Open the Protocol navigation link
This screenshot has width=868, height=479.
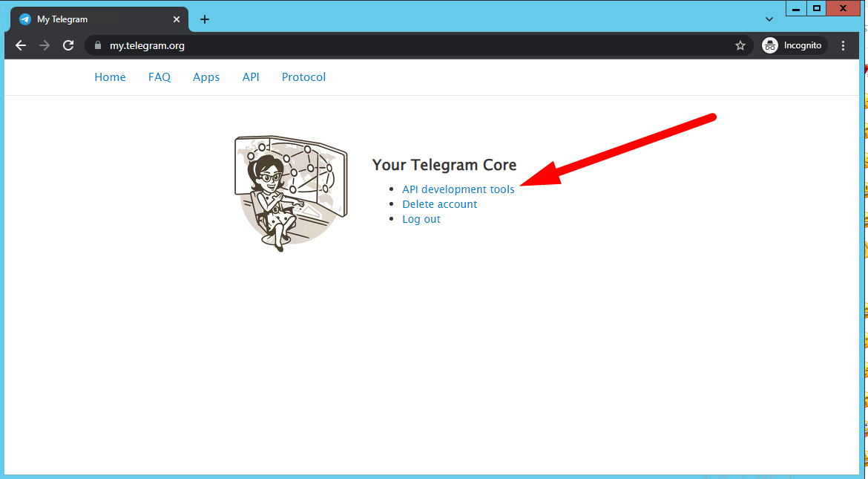pyautogui.click(x=304, y=77)
